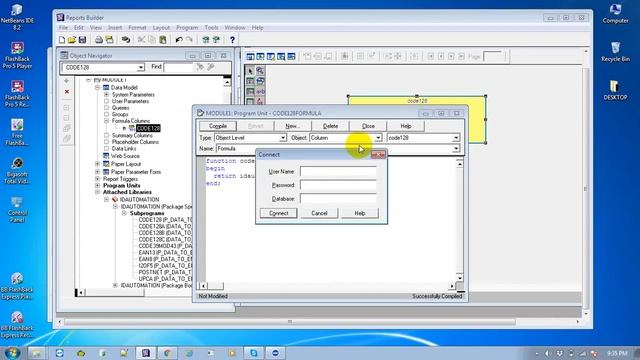Viewport: 640px width, 360px height.
Task: Click the Find field in Object Navigator
Action: (178, 67)
